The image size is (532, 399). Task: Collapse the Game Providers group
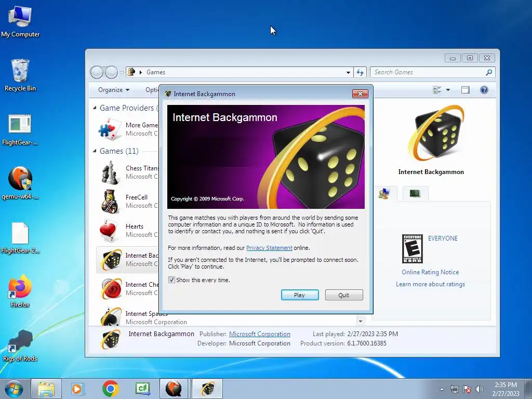(95, 108)
